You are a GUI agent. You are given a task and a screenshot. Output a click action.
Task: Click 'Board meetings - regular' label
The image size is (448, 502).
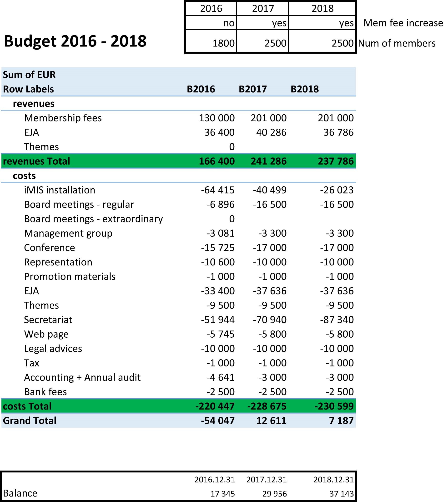pyautogui.click(x=79, y=205)
